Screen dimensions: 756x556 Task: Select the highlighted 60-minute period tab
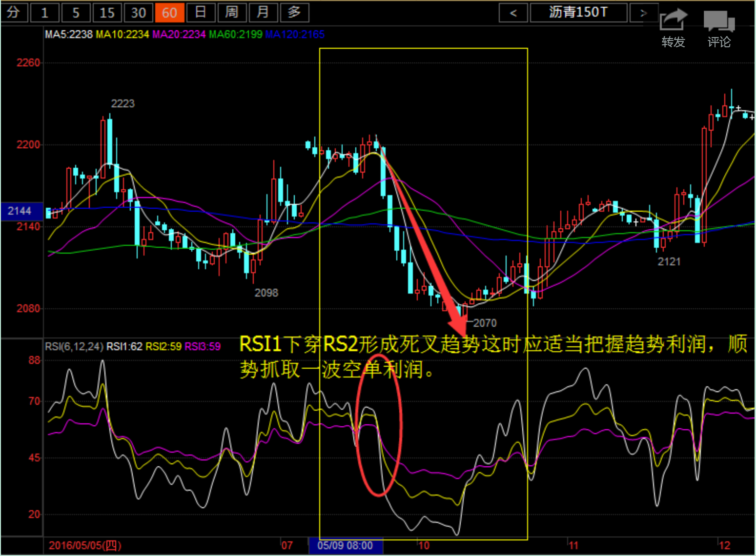tap(170, 12)
